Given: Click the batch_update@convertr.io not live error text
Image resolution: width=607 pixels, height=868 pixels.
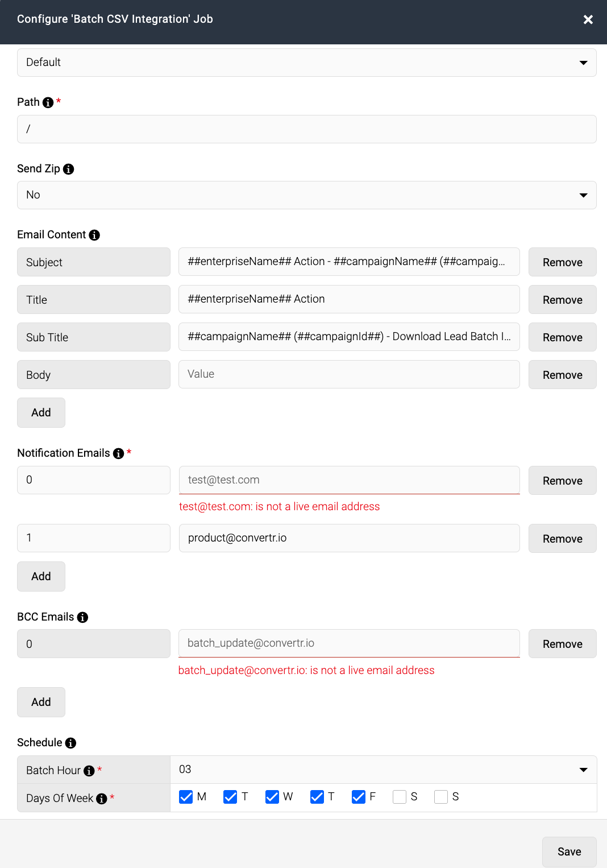Looking at the screenshot, I should (306, 671).
